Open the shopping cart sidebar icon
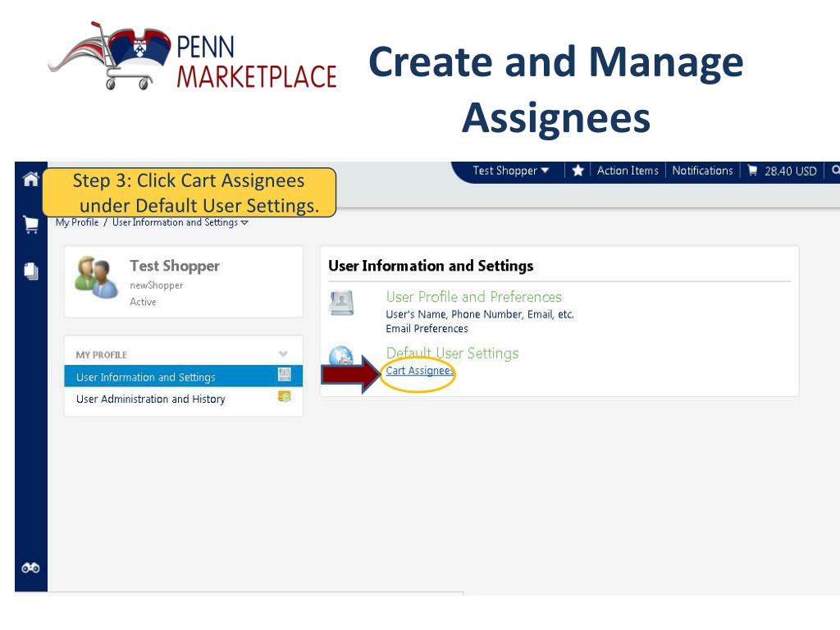The width and height of the screenshot is (840, 630). click(31, 224)
